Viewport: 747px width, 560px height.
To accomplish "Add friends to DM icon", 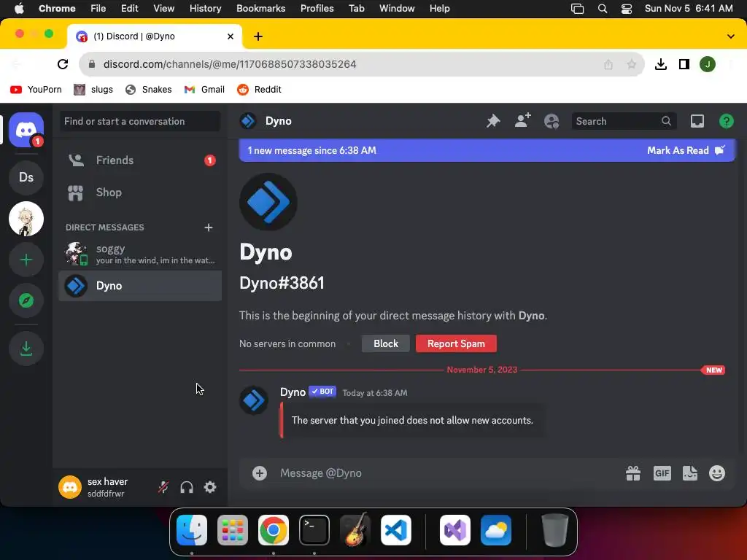I will tap(522, 121).
